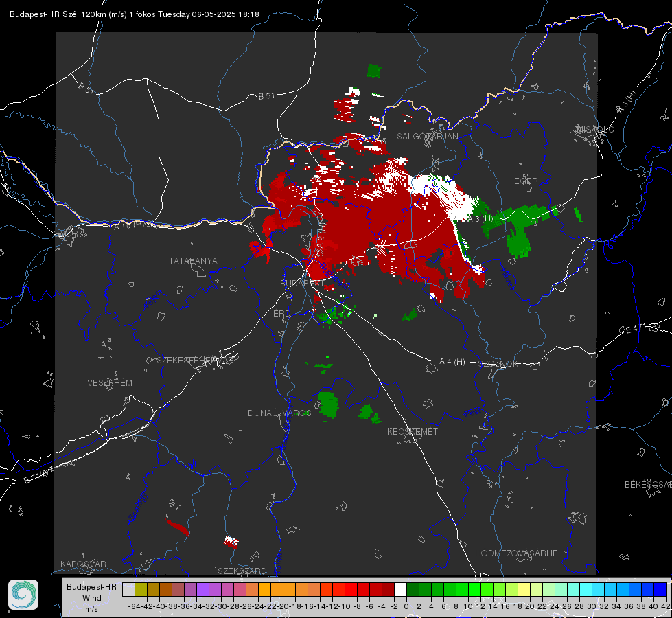Click the diagonal red streak in Somogy county
This screenshot has height=618, width=672.
coord(177,527)
